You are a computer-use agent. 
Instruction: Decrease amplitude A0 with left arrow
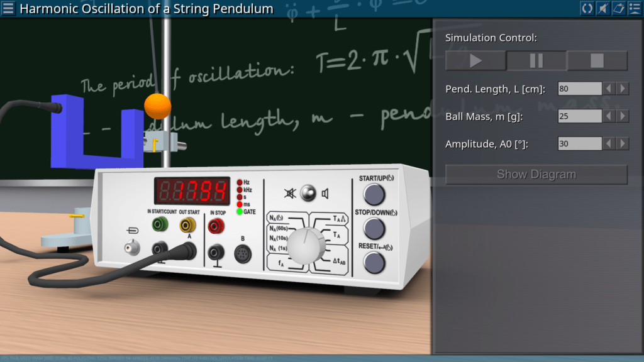(609, 144)
